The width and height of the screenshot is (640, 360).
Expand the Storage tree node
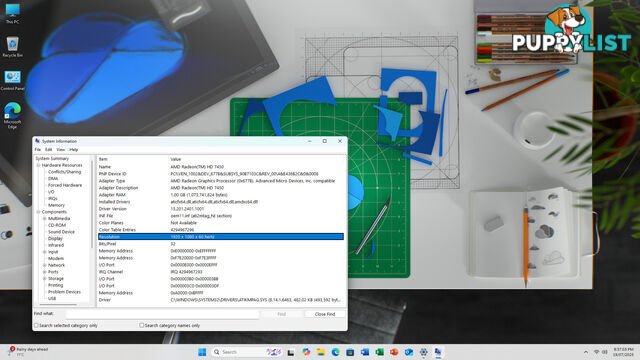(x=44, y=278)
